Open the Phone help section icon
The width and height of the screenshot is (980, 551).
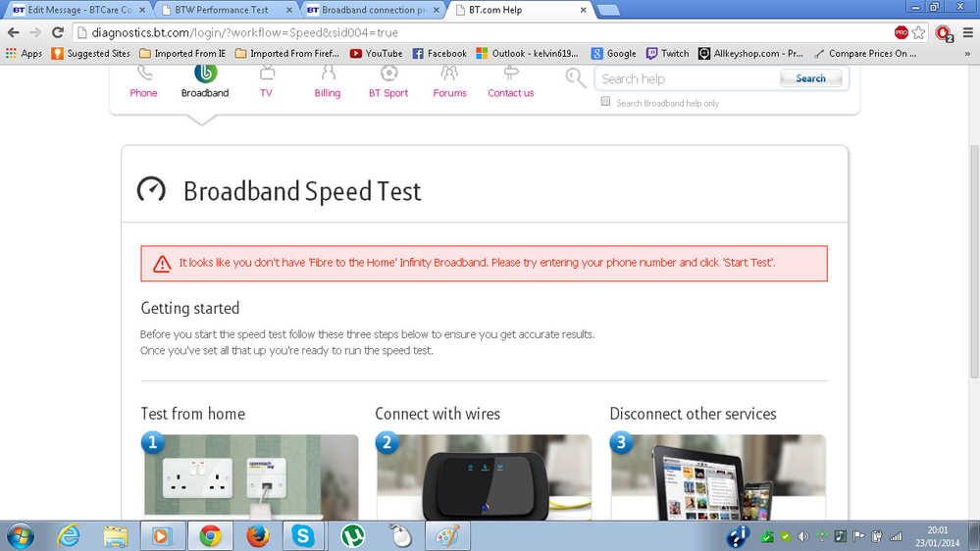click(x=144, y=74)
